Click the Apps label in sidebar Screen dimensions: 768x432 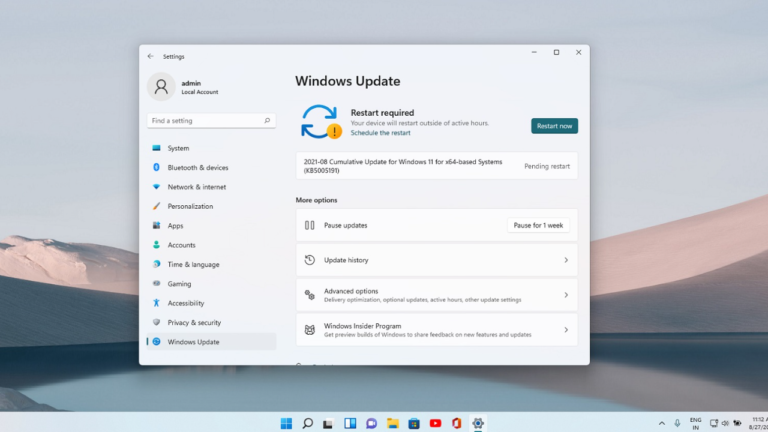[175, 226]
